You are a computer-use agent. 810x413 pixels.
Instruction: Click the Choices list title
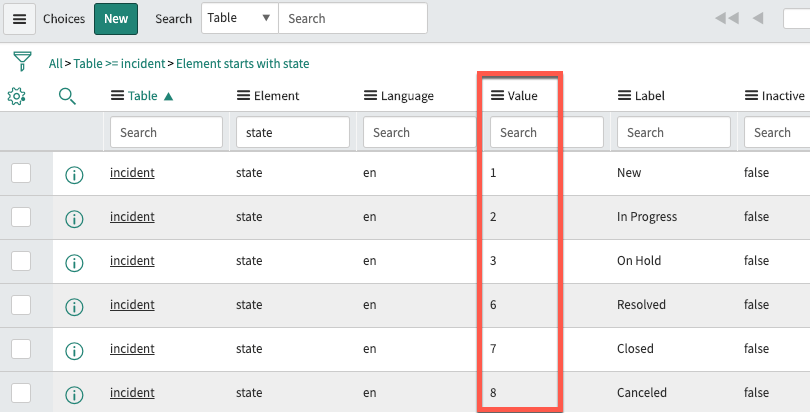coord(64,19)
